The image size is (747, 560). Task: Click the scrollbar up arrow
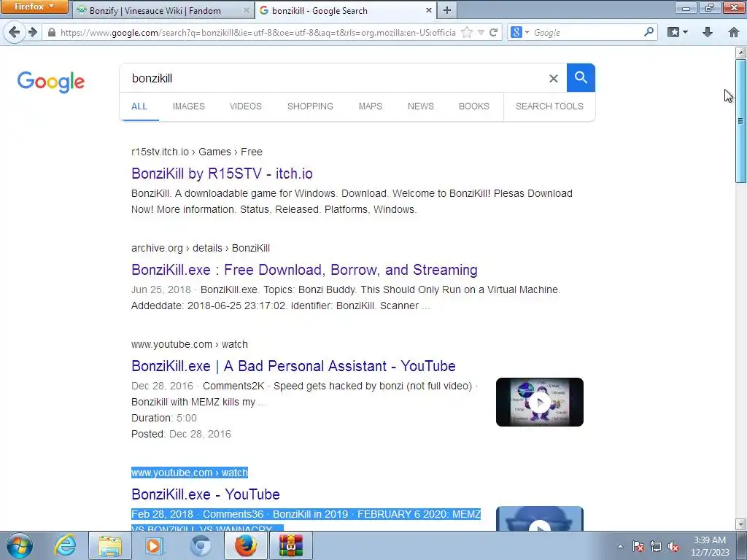741,52
